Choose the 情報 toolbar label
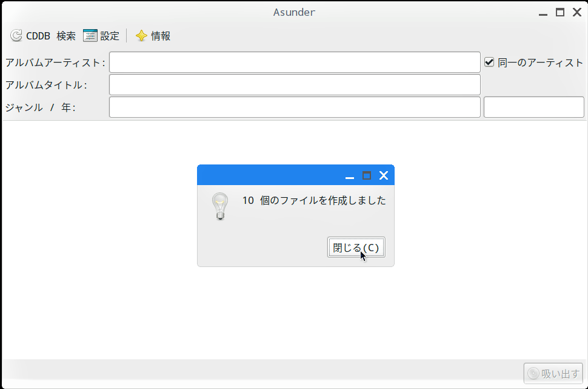The image size is (588, 389). (x=161, y=36)
